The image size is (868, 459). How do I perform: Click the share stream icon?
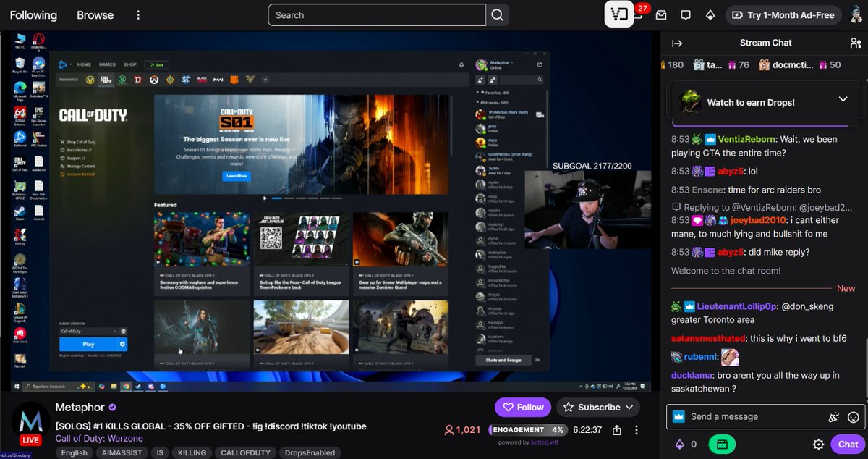click(617, 429)
